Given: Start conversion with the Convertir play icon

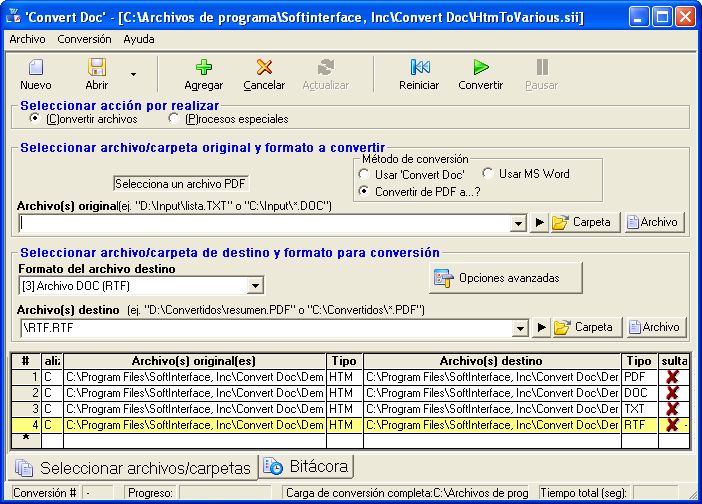Looking at the screenshot, I should (481, 67).
